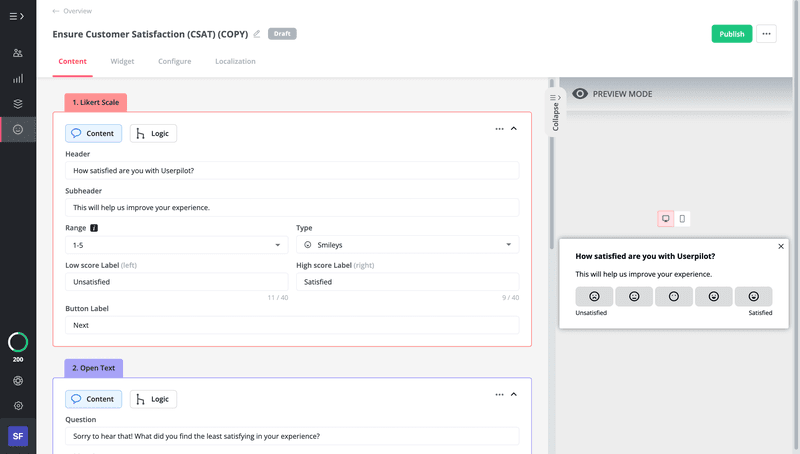Open the help lifebuoy icon in sidebar
The image size is (800, 454).
click(x=18, y=381)
